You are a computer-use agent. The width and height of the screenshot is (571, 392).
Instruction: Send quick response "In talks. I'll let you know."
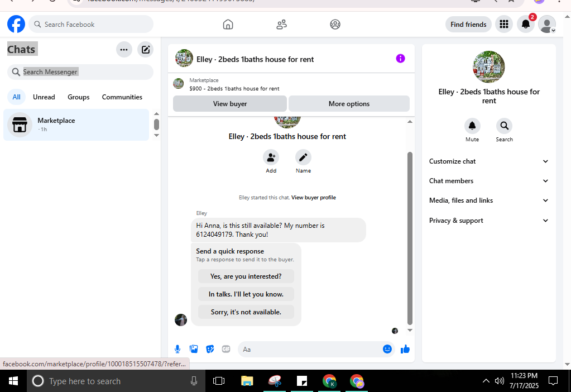click(x=246, y=294)
